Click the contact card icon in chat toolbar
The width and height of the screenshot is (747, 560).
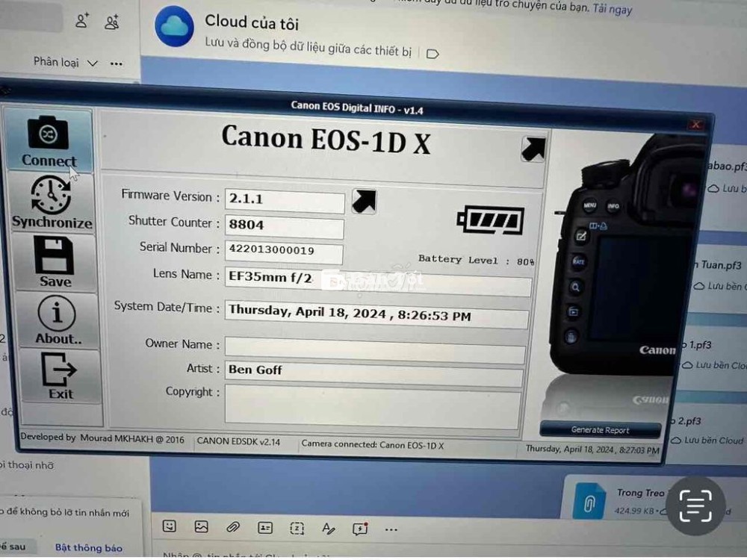point(265,528)
